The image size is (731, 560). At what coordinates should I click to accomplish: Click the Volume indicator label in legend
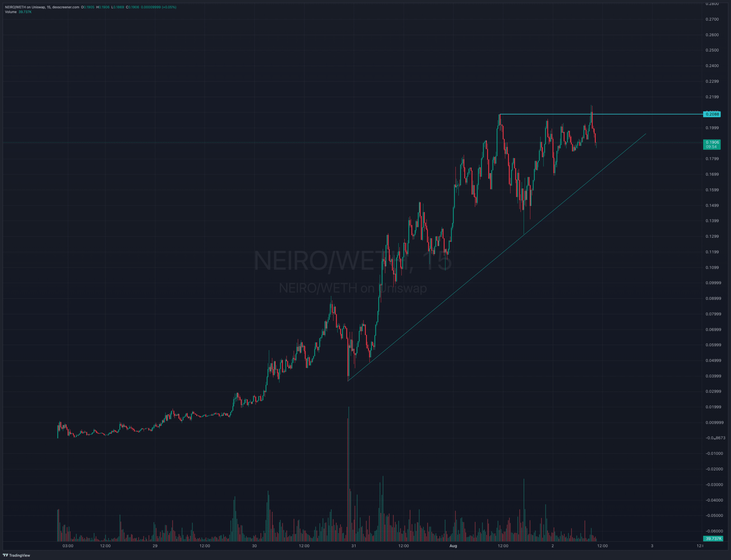point(11,12)
